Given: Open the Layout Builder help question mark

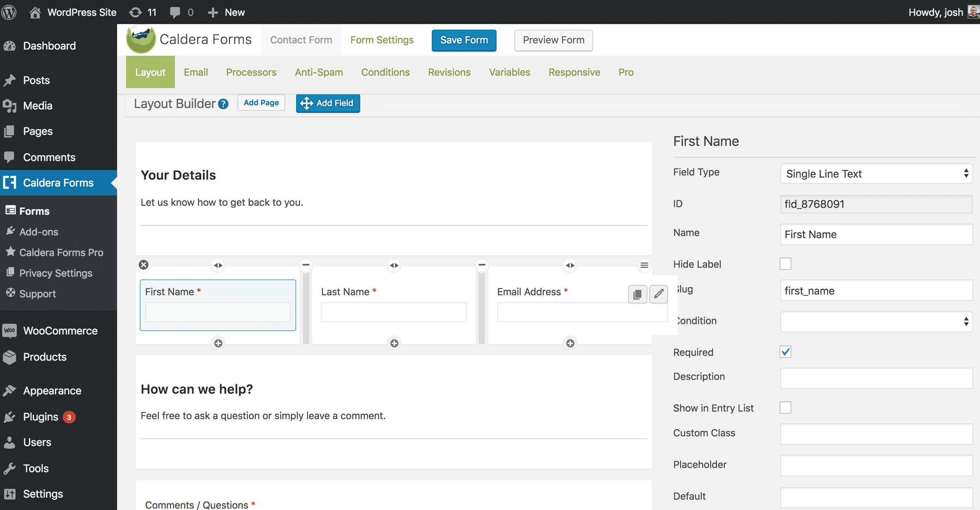Looking at the screenshot, I should tap(223, 104).
